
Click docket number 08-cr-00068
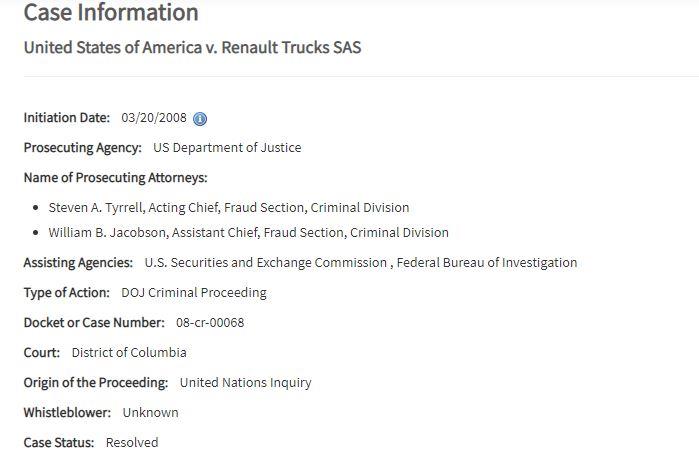coord(210,322)
